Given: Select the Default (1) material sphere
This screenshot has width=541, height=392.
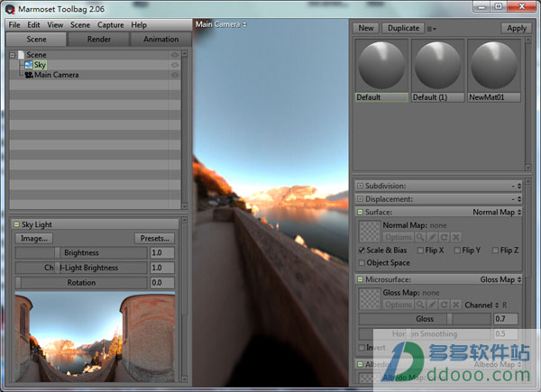Looking at the screenshot, I should point(438,65).
